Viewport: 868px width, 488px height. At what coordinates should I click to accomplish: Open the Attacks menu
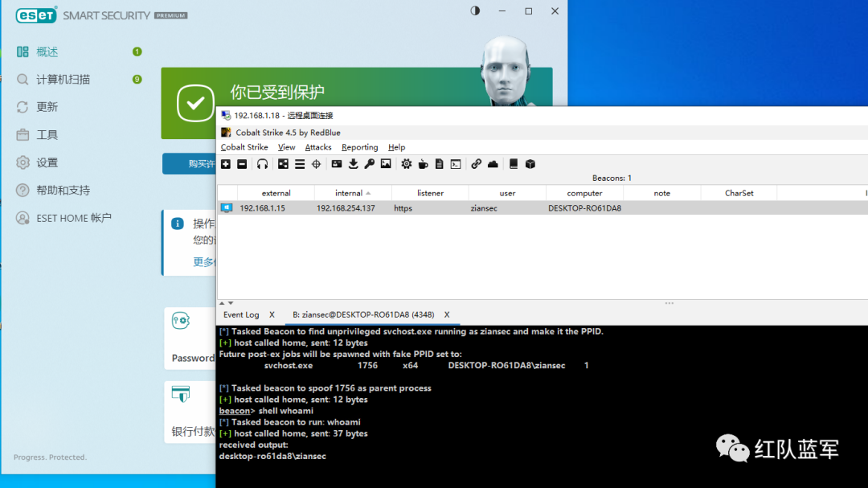coord(318,147)
